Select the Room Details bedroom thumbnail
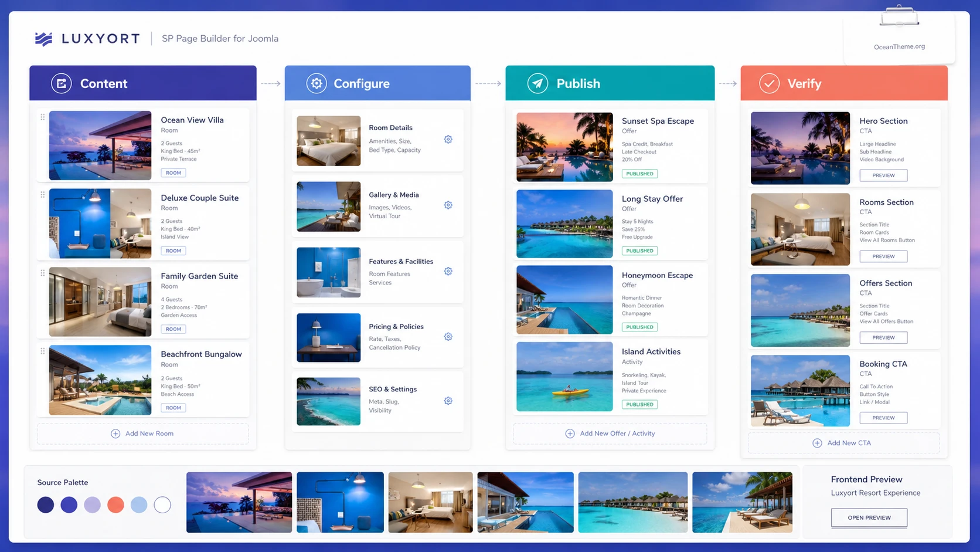980x552 pixels. tap(328, 141)
